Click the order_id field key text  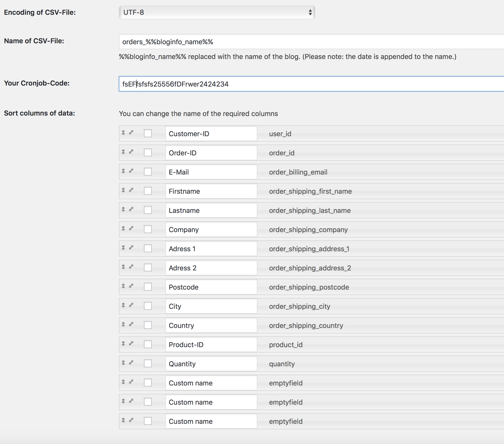tap(281, 153)
